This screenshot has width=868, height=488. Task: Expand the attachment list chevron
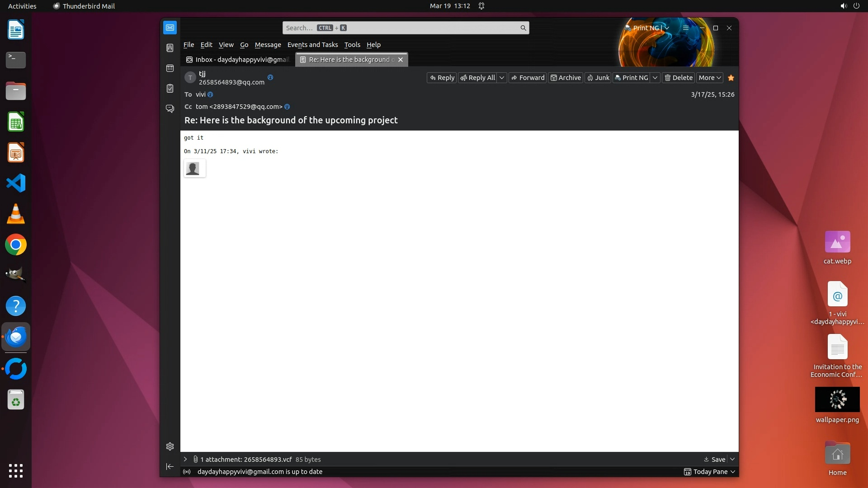pos(185,459)
